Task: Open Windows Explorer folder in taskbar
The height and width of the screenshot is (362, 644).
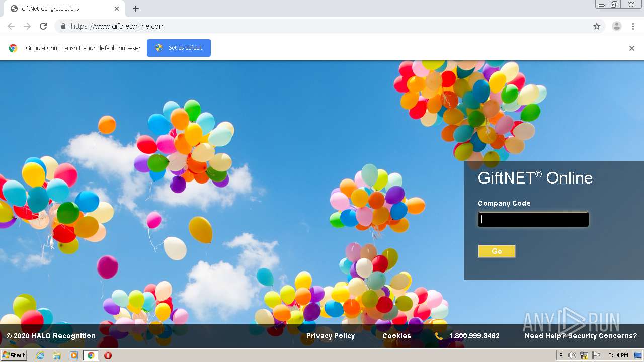Action: tap(57, 355)
